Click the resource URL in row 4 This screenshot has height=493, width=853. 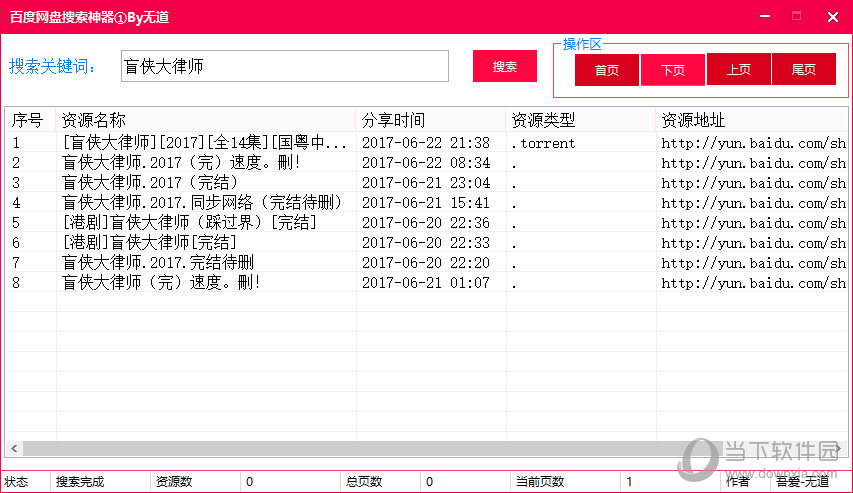pos(753,203)
